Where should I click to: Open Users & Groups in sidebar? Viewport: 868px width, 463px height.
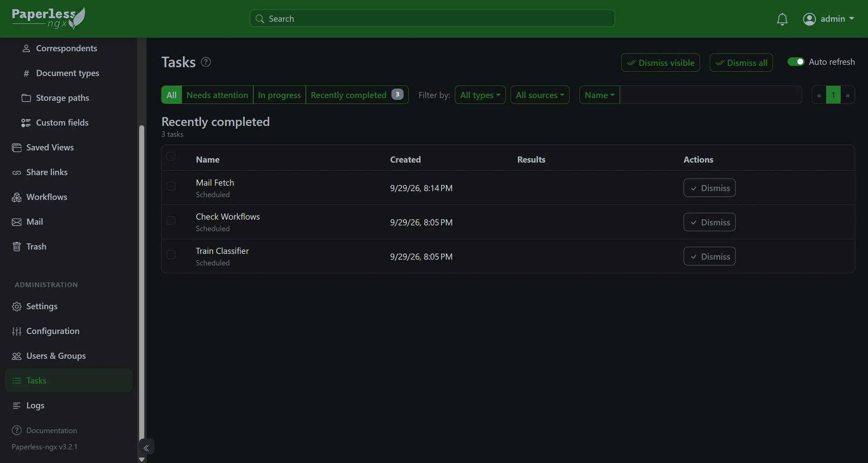pyautogui.click(x=56, y=356)
